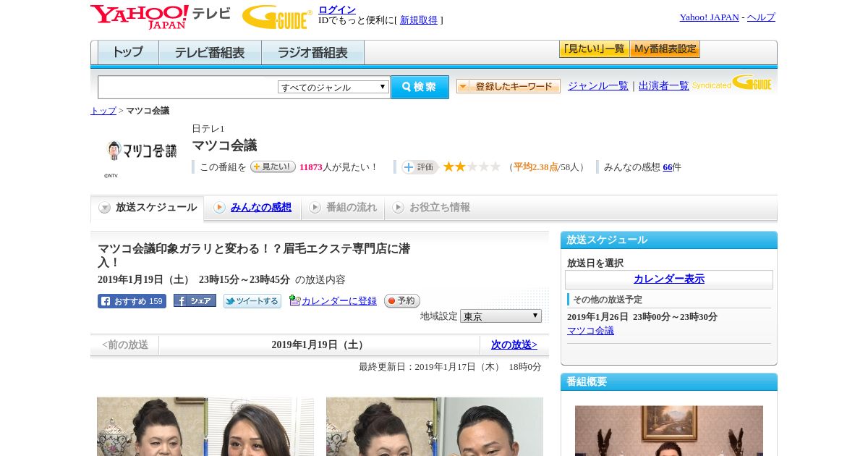Click the ヘルプ link
The height and width of the screenshot is (456, 868).
pyautogui.click(x=761, y=17)
